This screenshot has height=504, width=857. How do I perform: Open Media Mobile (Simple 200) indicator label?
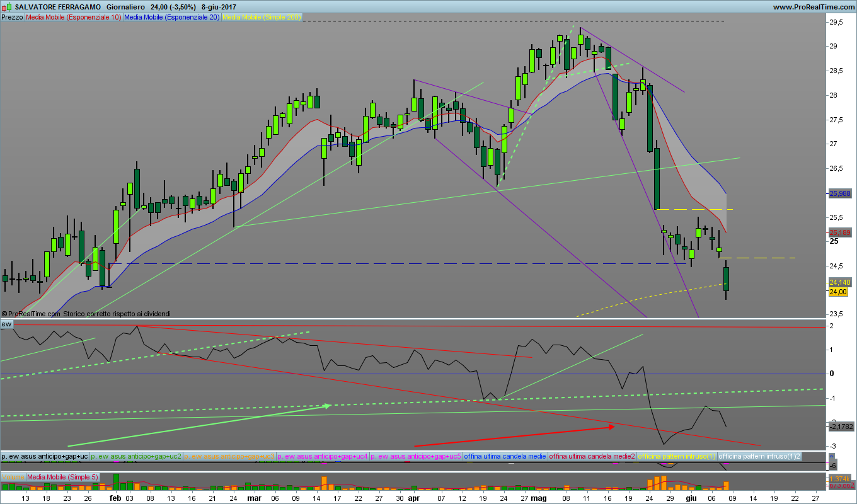coord(262,17)
